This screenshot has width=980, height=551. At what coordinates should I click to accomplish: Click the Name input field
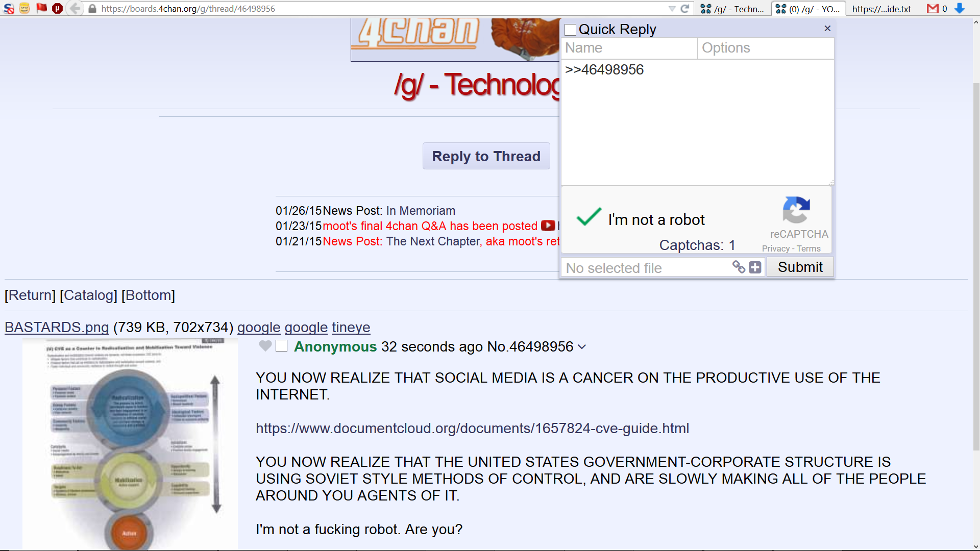tap(629, 48)
